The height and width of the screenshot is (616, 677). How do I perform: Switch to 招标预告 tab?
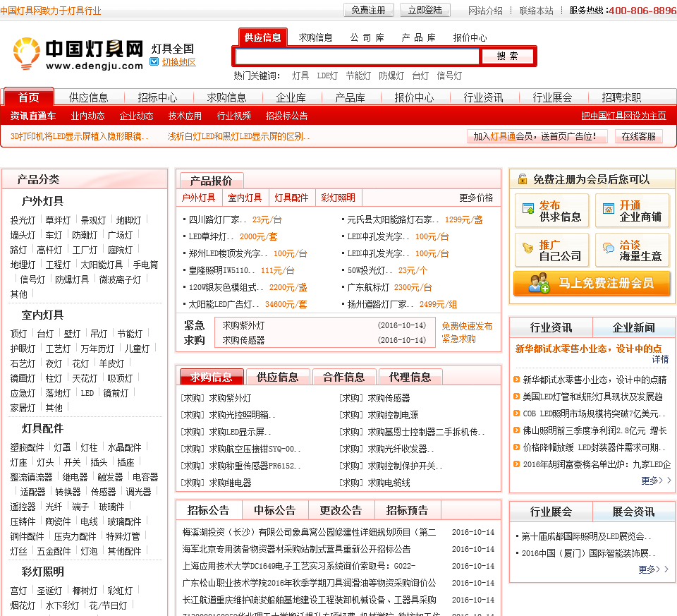[x=407, y=510]
